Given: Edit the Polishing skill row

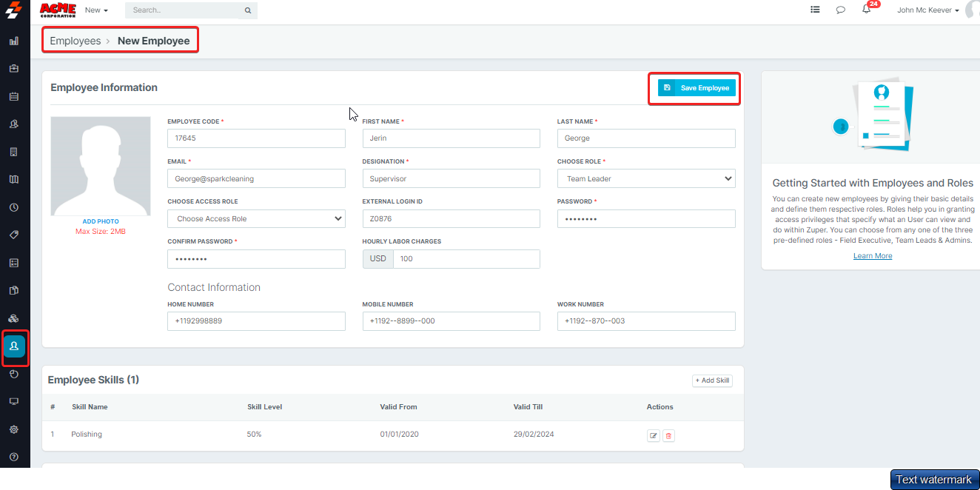Looking at the screenshot, I should pyautogui.click(x=653, y=436).
